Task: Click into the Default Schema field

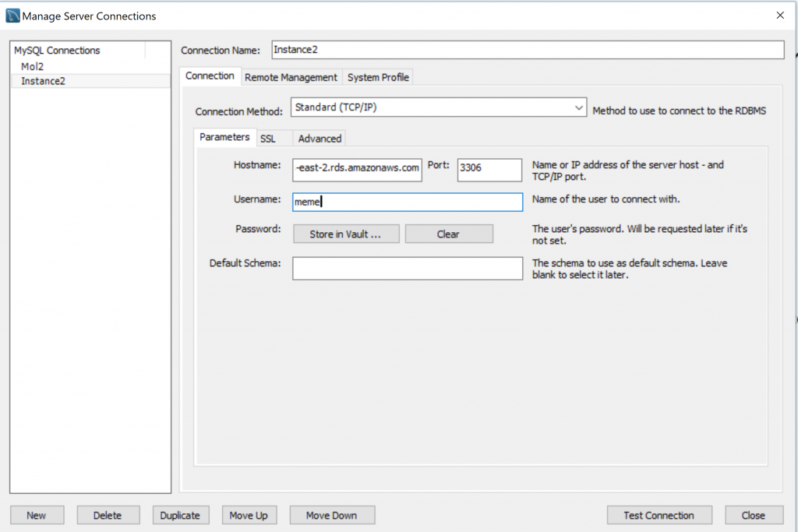Action: tap(407, 268)
